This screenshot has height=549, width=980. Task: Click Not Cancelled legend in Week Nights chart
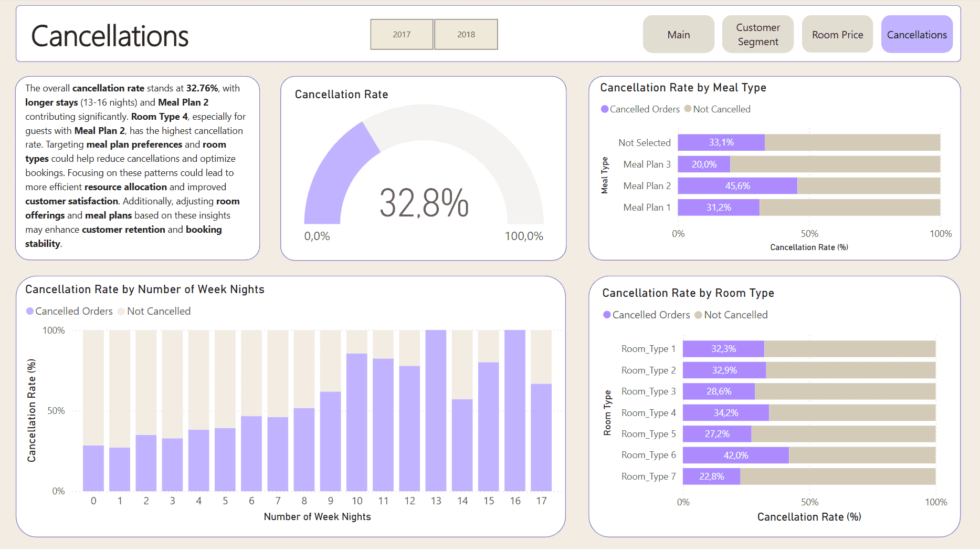(x=159, y=312)
